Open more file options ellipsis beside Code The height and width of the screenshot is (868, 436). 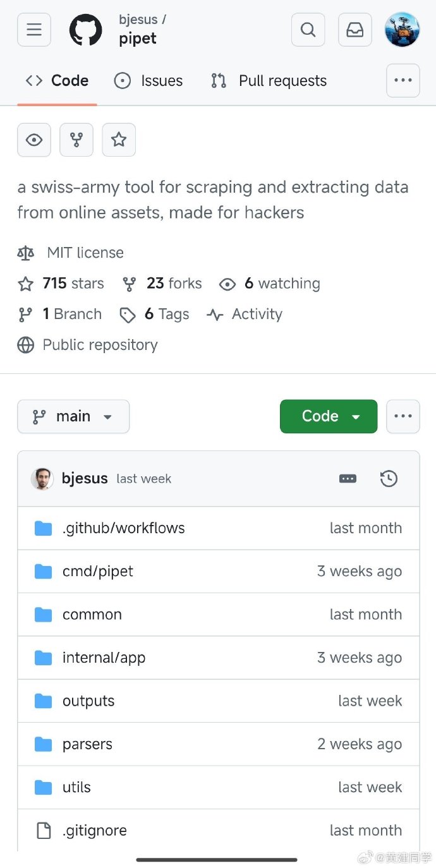[x=403, y=416]
